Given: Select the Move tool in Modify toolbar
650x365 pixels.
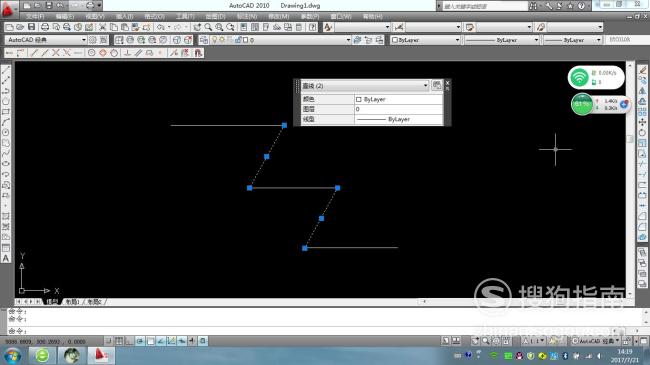Looking at the screenshot, I should pyautogui.click(x=643, y=122).
